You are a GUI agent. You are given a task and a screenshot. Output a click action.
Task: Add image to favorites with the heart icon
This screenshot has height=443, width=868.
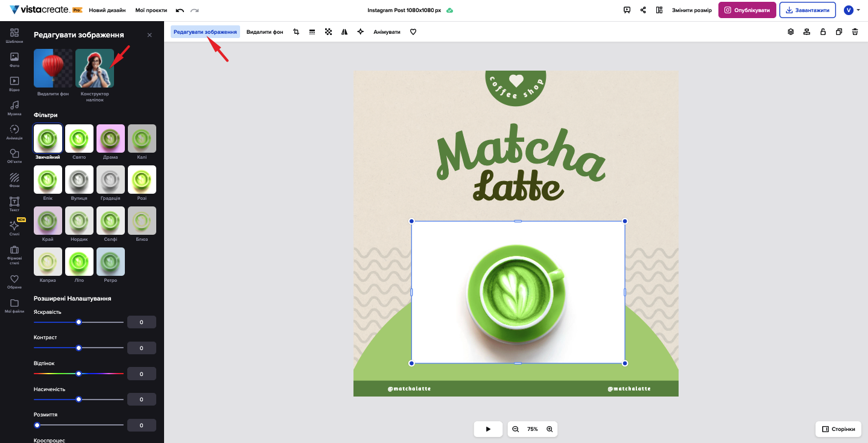(x=413, y=32)
